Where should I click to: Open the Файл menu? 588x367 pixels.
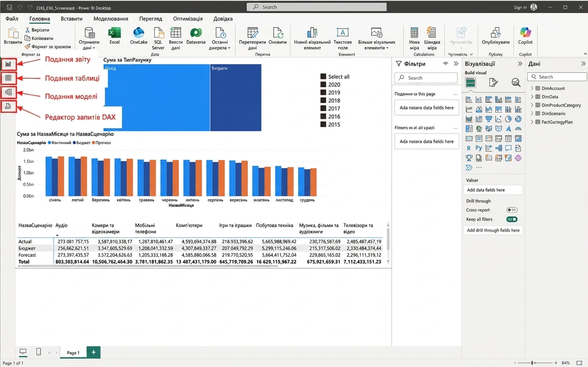tap(12, 19)
